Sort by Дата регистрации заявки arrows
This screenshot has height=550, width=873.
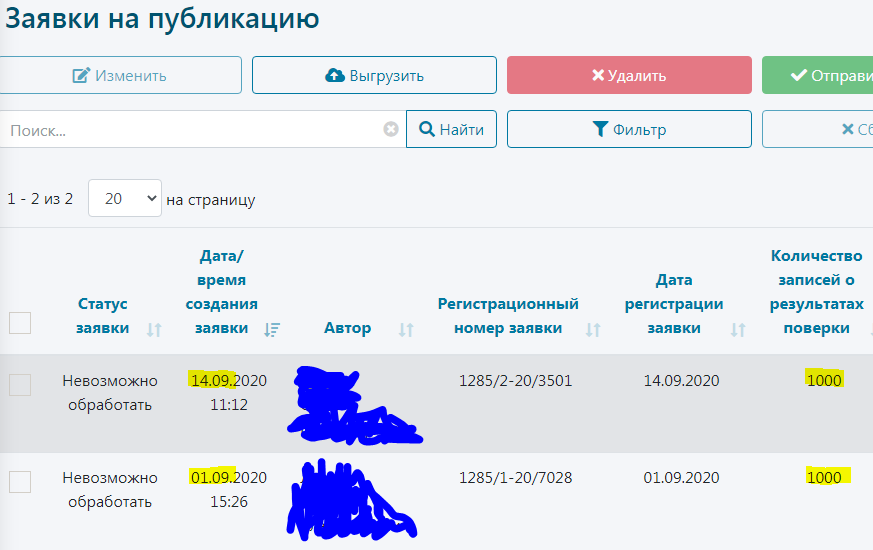tap(738, 329)
